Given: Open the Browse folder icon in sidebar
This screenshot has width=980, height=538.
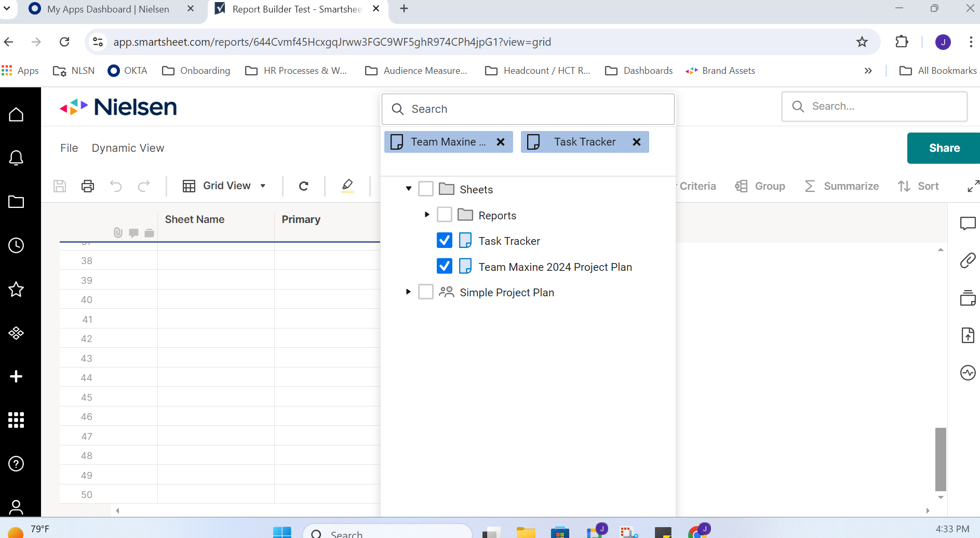Looking at the screenshot, I should 16,202.
